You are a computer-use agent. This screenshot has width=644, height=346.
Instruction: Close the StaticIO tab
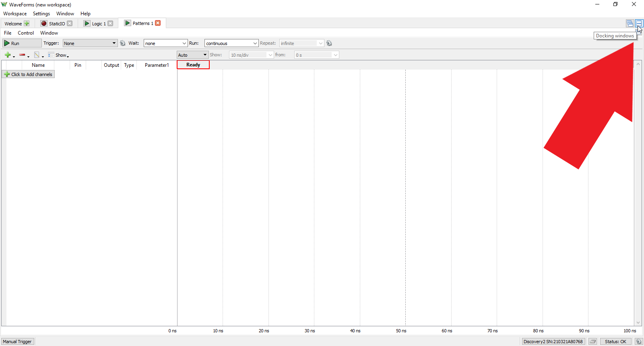point(70,23)
